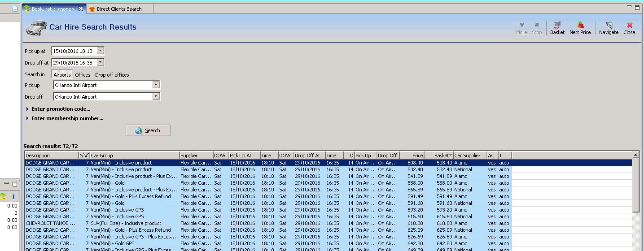The height and width of the screenshot is (251, 644).
Task: Sort results by Price column header
Action: pos(412,156)
